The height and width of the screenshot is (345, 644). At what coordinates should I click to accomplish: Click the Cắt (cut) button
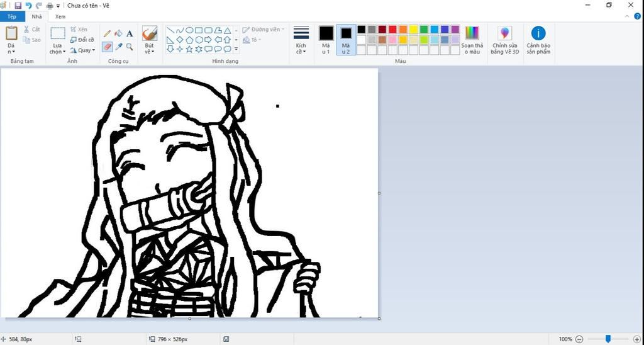click(x=32, y=30)
